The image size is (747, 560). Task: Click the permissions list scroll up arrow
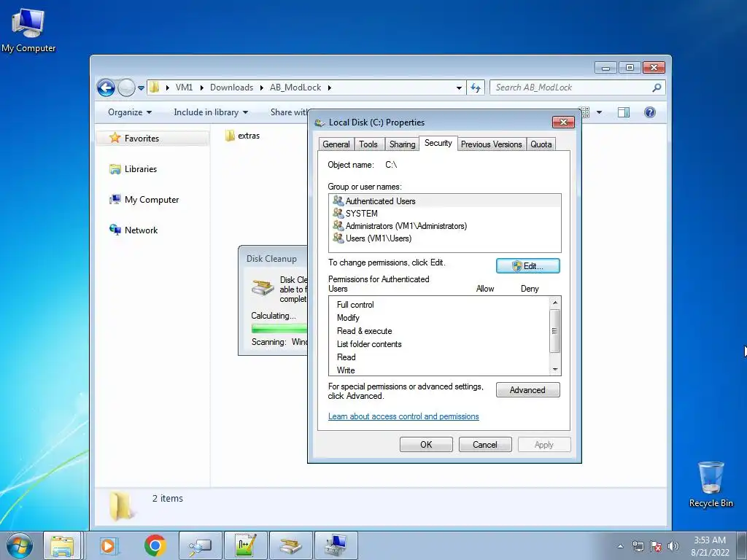[554, 303]
